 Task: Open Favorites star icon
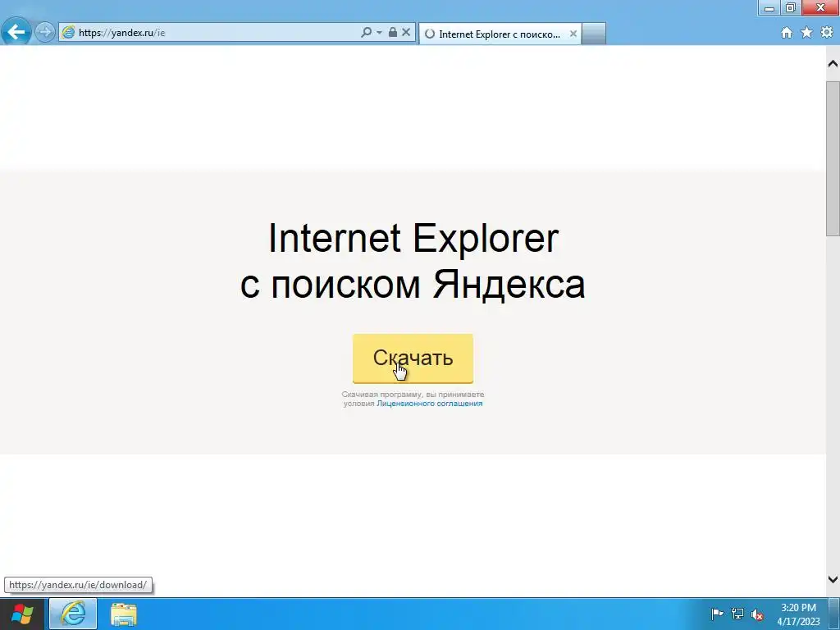tap(806, 33)
